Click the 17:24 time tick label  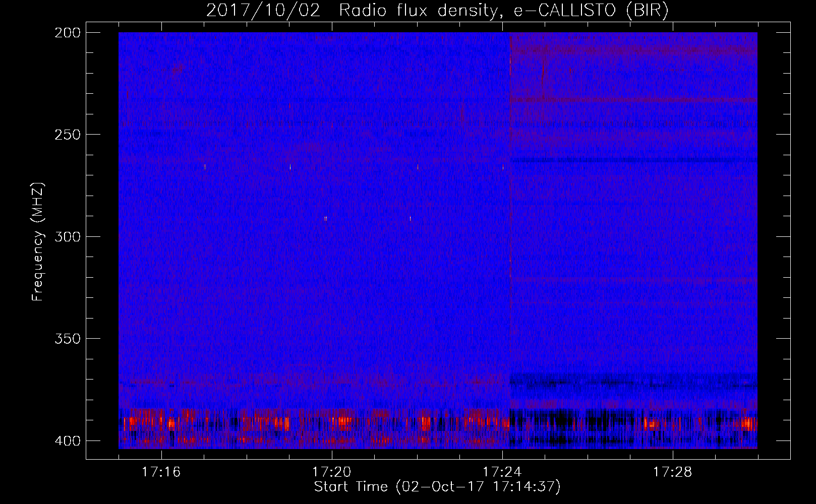502,472
